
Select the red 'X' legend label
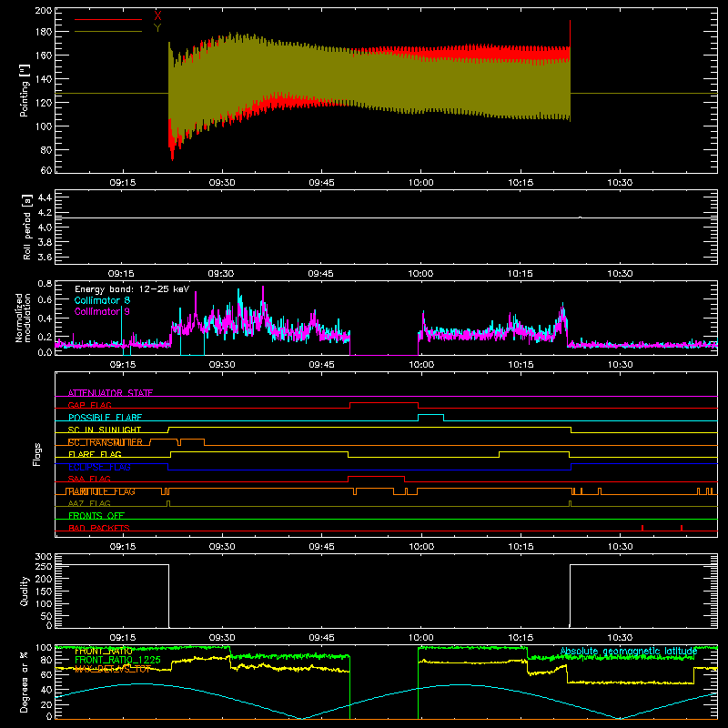click(x=157, y=16)
